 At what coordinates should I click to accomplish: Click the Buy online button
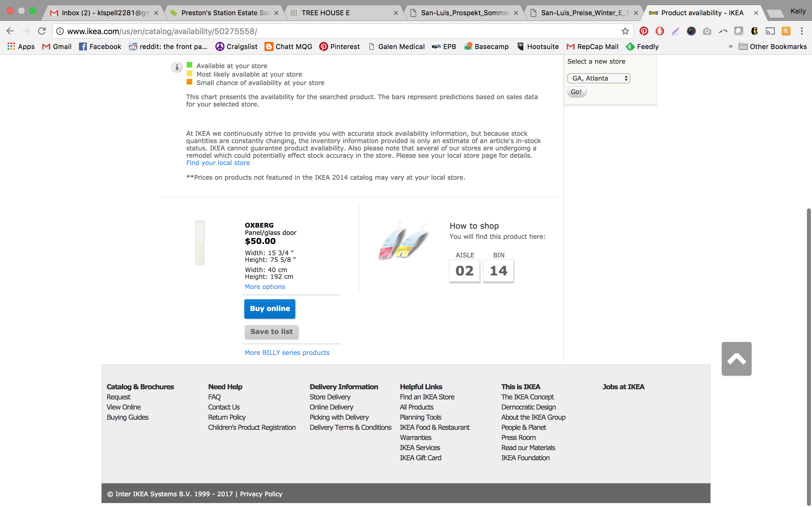click(270, 308)
